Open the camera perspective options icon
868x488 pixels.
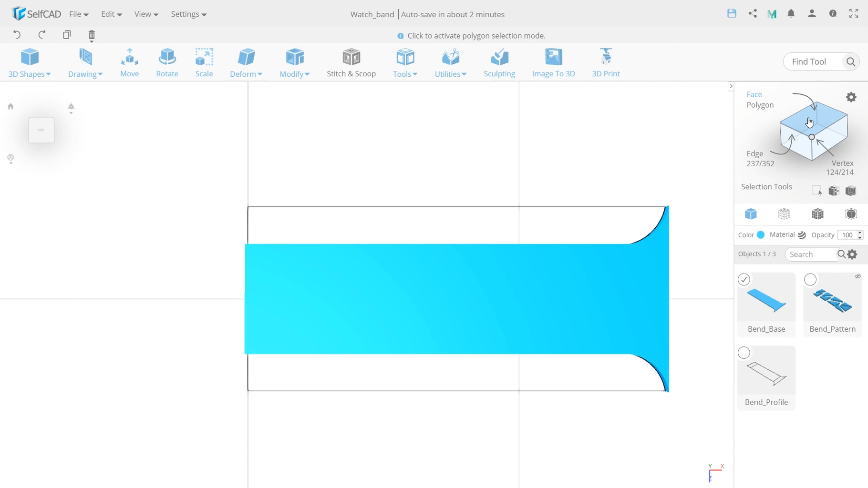(71, 108)
